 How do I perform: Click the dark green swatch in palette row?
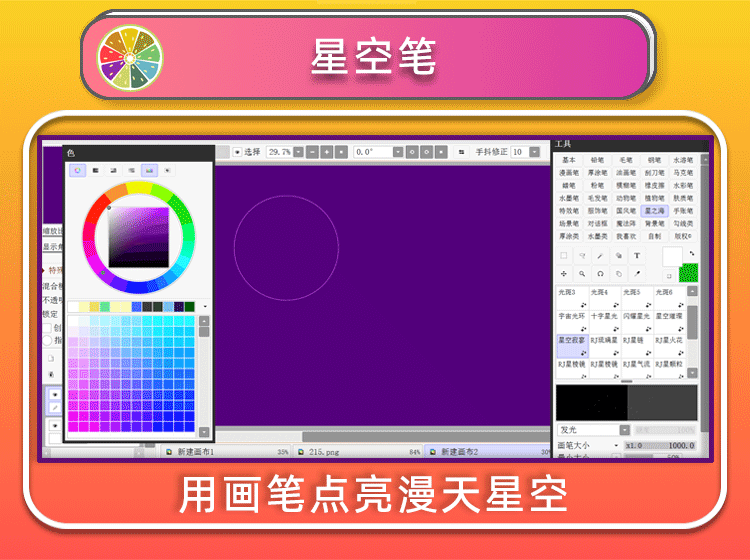[189, 307]
